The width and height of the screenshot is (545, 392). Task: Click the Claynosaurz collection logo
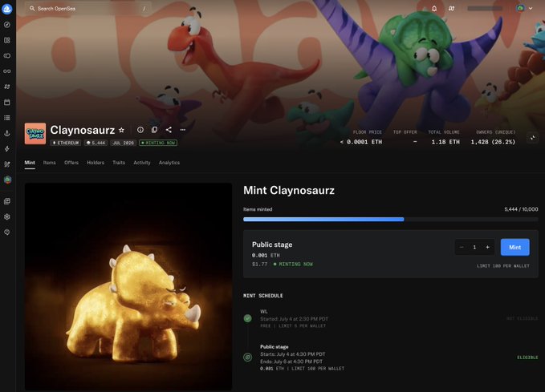(35, 133)
